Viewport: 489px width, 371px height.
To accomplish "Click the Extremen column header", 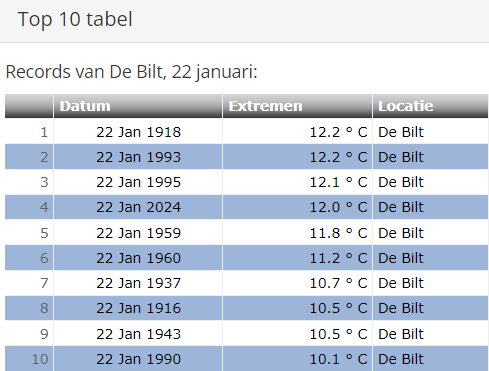I will coord(297,106).
